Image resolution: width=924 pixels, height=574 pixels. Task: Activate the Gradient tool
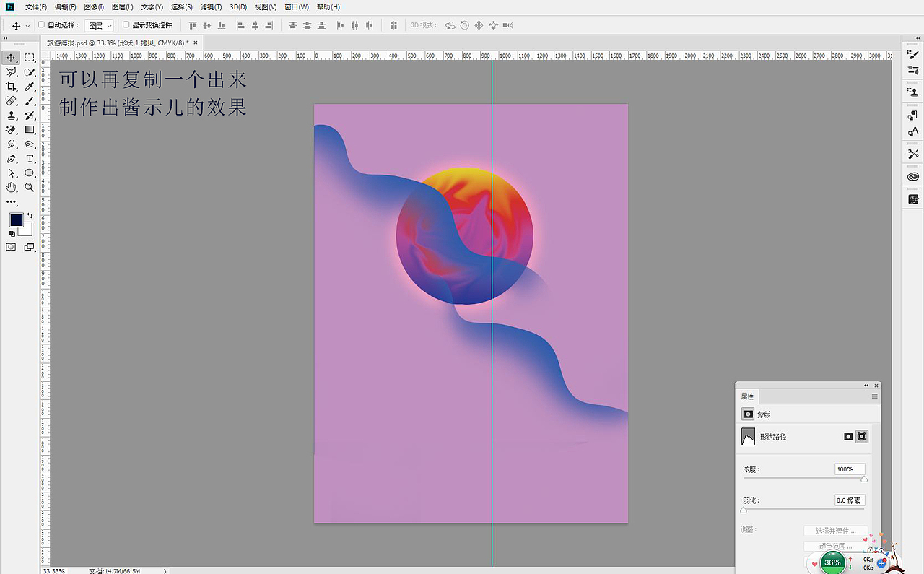coord(30,130)
